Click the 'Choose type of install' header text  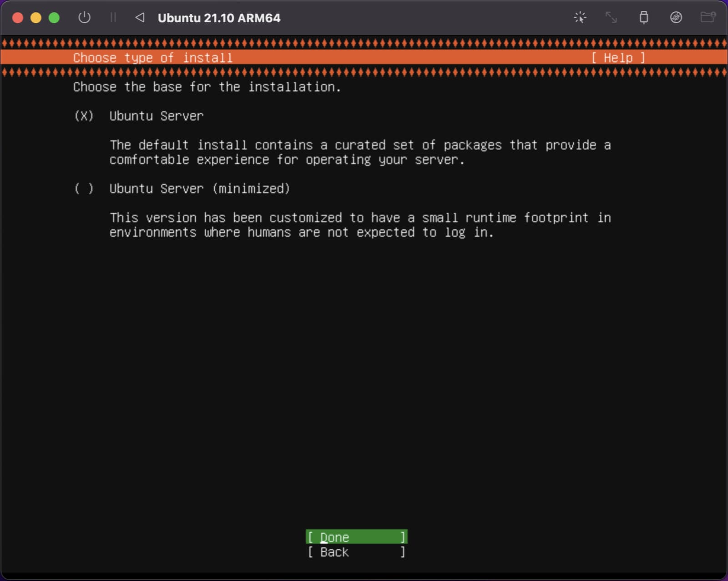coord(153,58)
